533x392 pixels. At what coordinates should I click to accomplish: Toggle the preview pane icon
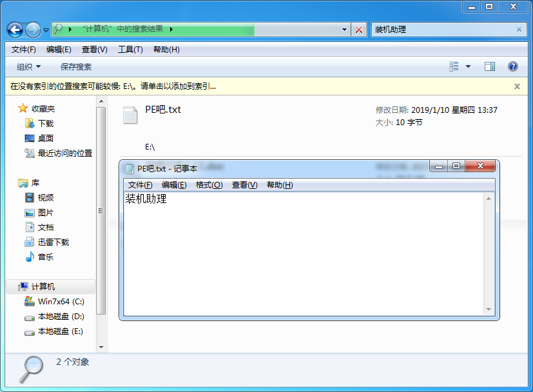point(490,66)
